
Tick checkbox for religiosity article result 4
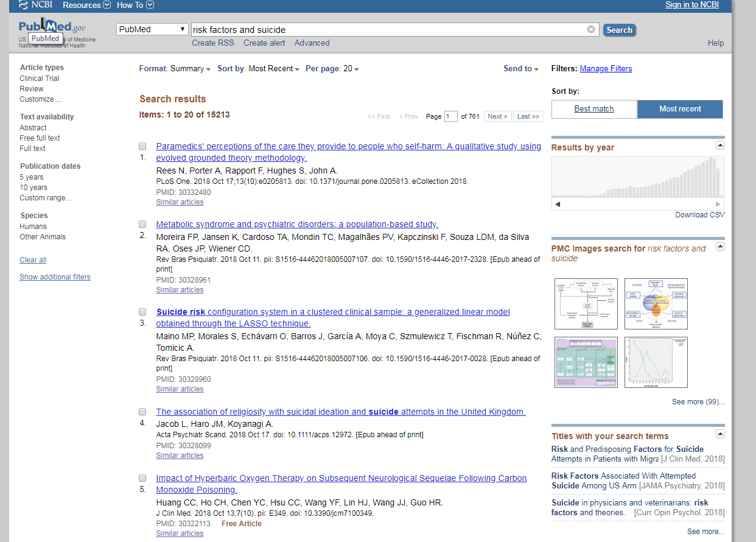point(142,412)
